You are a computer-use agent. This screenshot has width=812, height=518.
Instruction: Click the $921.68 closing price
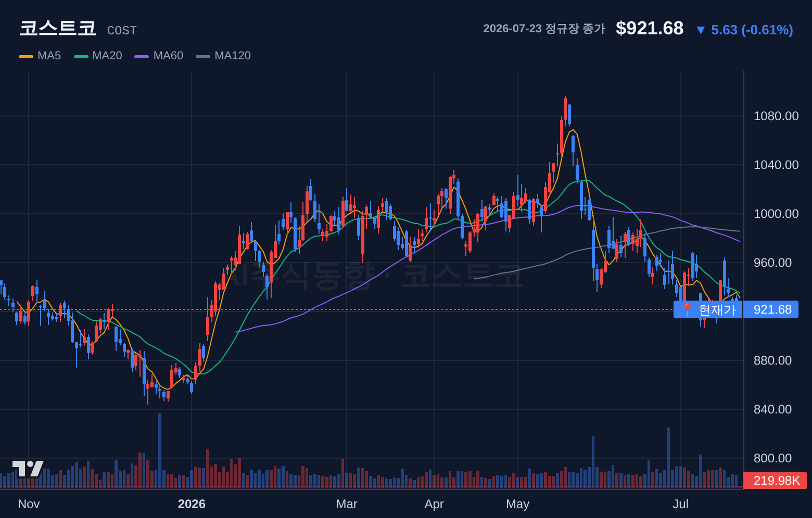[650, 28]
